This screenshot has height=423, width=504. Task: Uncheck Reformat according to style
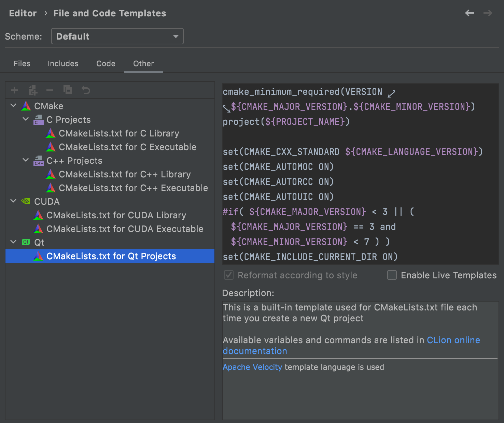pos(228,275)
